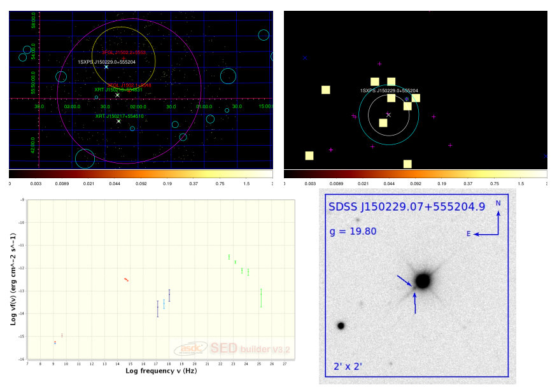Click the left map color scale bar
557x392 pixels.
point(141,174)
